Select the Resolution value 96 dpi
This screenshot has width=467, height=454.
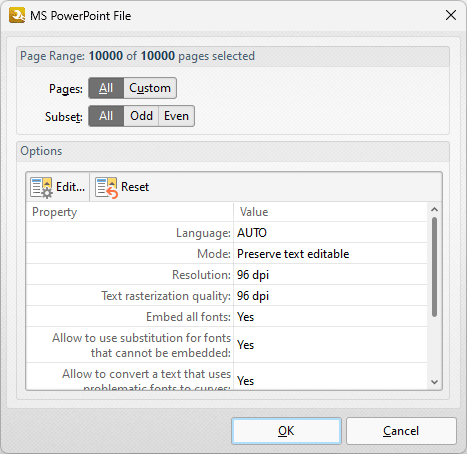(253, 275)
